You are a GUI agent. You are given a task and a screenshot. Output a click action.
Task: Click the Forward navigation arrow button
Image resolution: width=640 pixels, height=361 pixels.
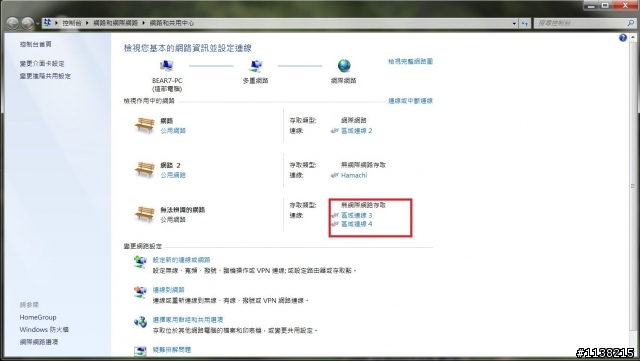click(x=27, y=23)
